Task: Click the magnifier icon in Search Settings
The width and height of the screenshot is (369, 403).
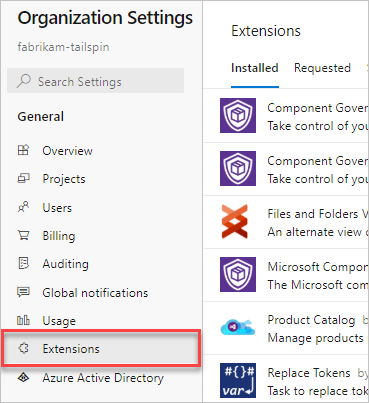Action: (24, 81)
